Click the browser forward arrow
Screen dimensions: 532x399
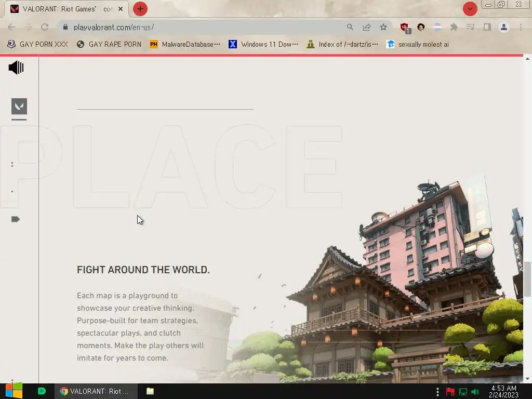[28, 27]
